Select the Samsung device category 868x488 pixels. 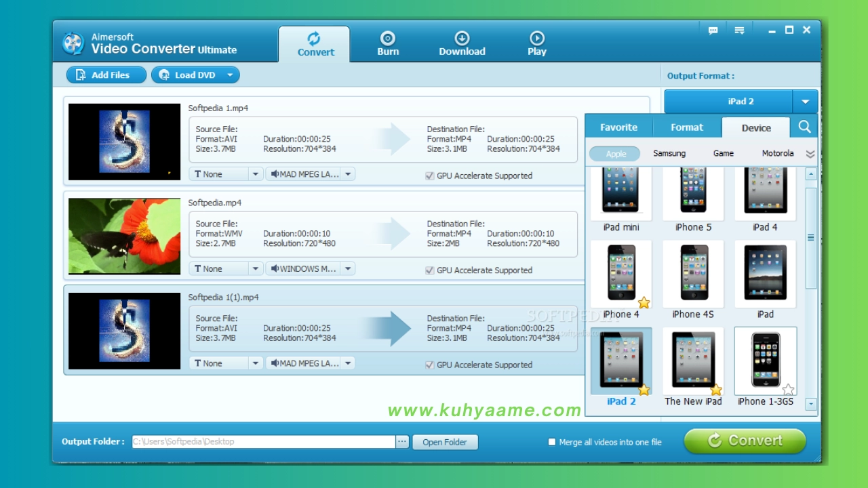coord(669,154)
